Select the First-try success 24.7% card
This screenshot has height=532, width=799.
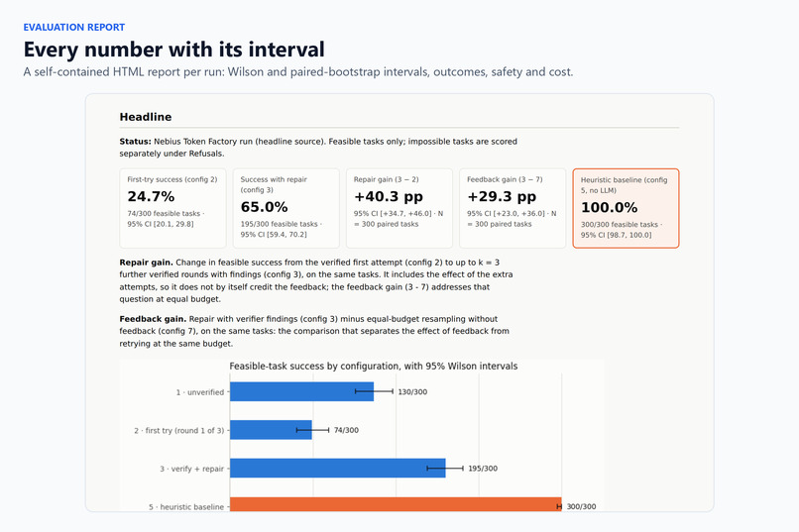(172, 208)
